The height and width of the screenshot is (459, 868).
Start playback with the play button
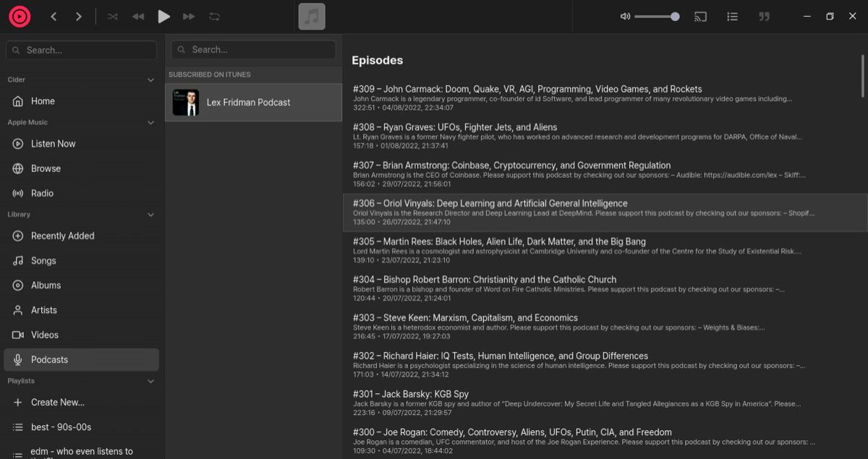[163, 17]
